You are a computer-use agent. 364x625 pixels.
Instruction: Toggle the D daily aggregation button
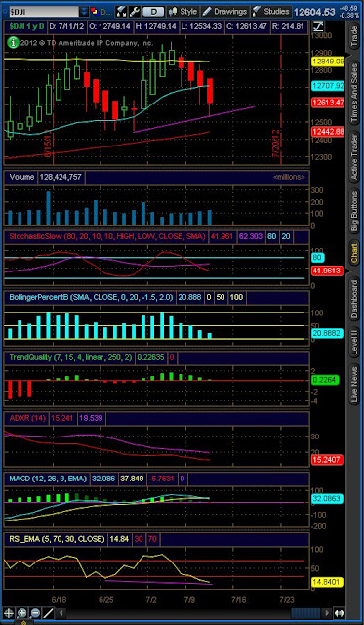152,12
